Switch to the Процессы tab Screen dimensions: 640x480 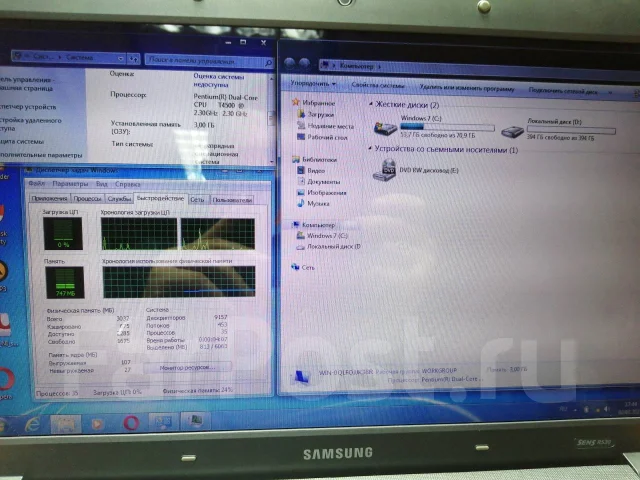[87, 198]
